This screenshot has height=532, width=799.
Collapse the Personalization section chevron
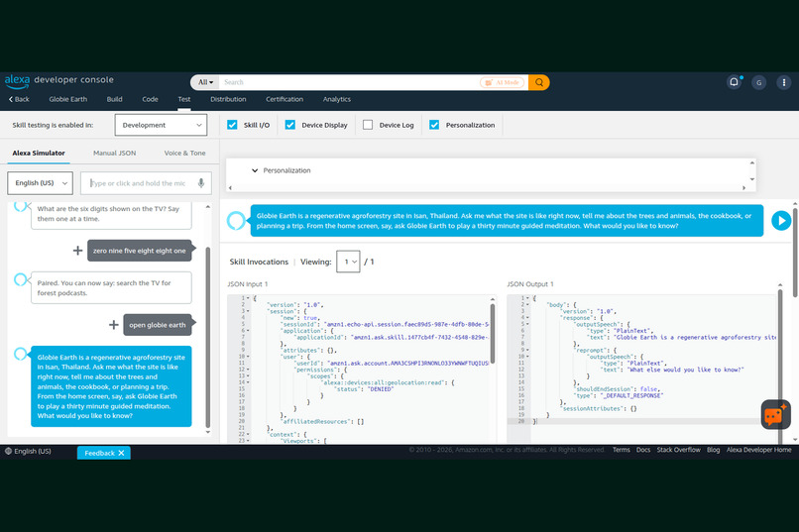pos(255,170)
